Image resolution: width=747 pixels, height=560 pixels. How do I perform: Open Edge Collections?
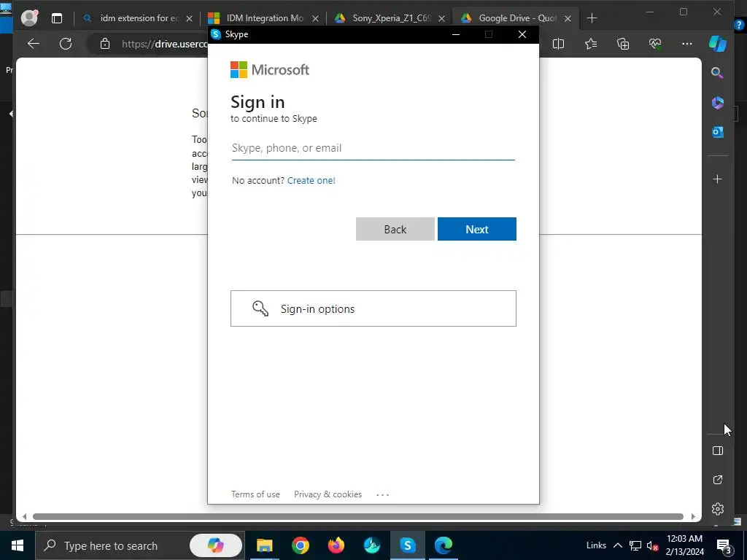tap(623, 44)
